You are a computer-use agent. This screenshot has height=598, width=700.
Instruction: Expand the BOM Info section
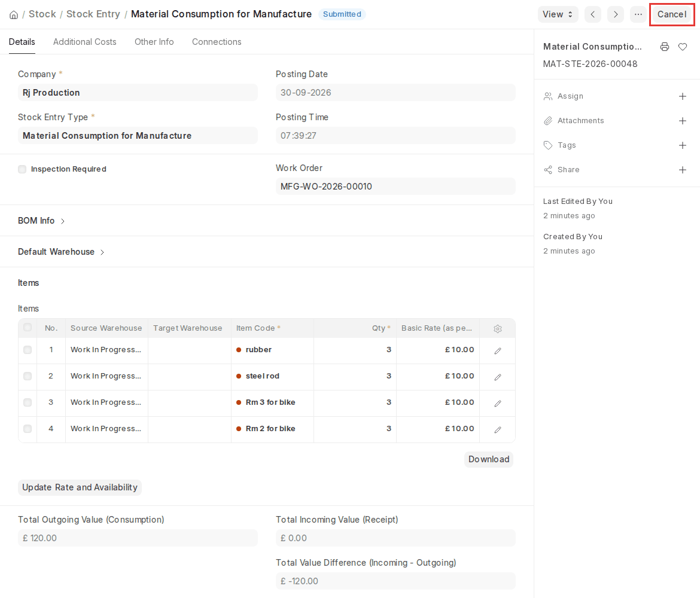41,221
